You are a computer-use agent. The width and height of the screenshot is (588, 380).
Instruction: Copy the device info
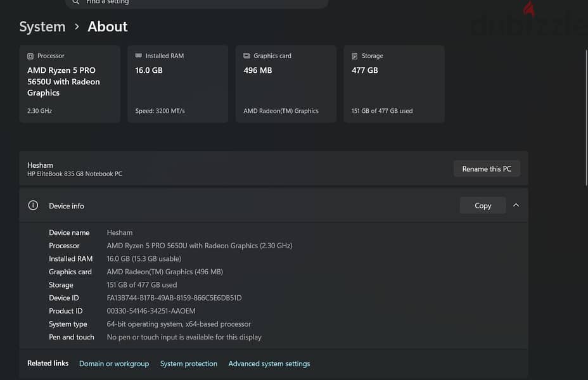click(483, 205)
